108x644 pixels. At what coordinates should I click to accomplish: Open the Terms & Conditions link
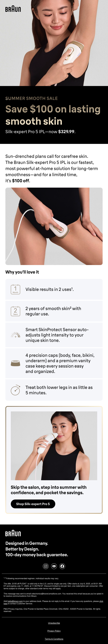coord(54,639)
